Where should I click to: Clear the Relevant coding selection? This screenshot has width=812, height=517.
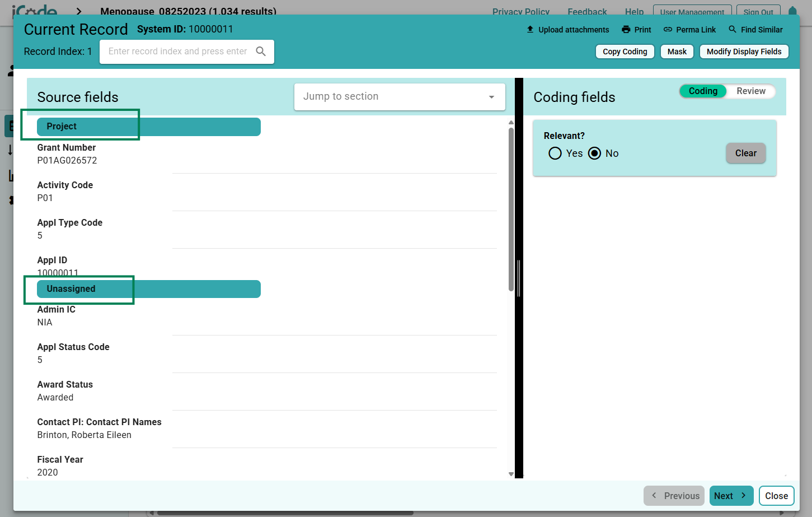coord(746,153)
